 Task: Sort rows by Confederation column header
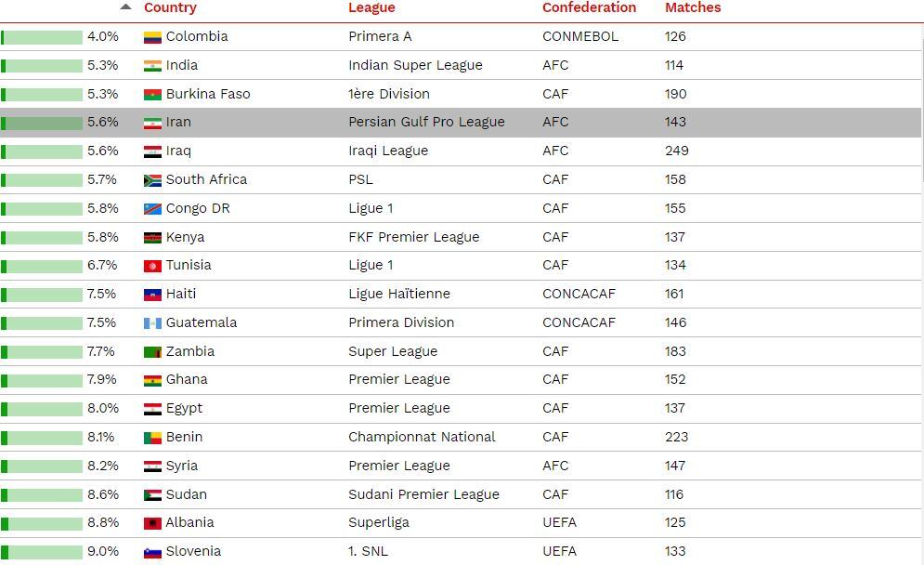tap(589, 7)
